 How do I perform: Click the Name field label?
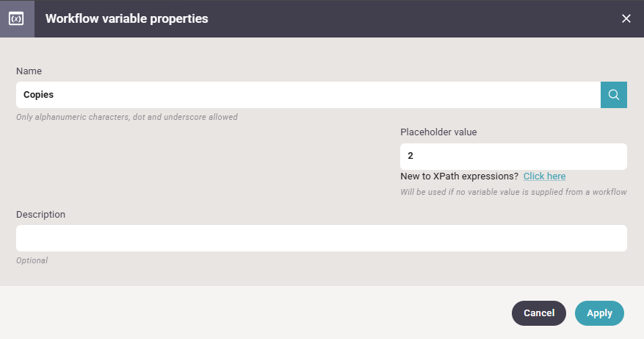click(29, 71)
